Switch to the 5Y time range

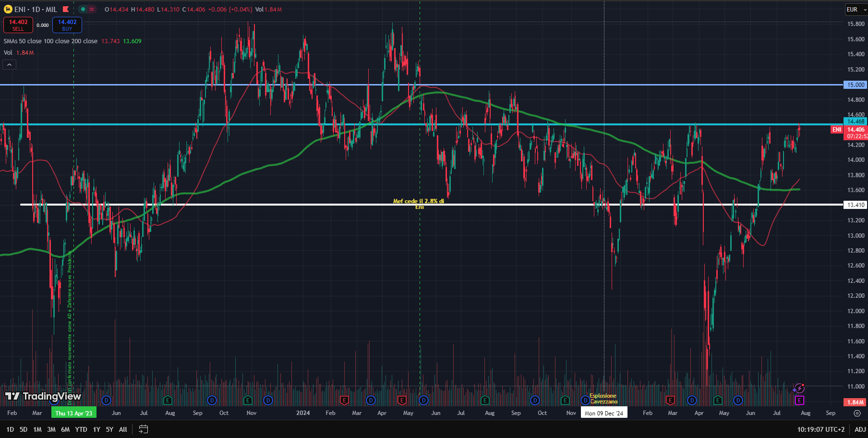(109, 429)
